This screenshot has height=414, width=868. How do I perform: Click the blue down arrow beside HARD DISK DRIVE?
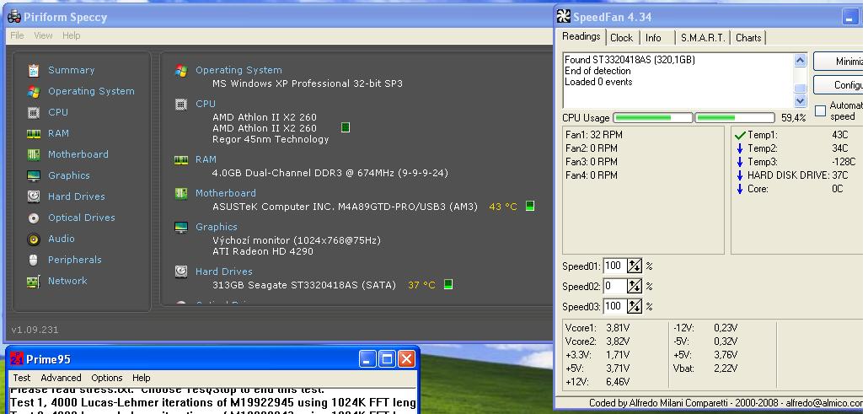(x=740, y=175)
